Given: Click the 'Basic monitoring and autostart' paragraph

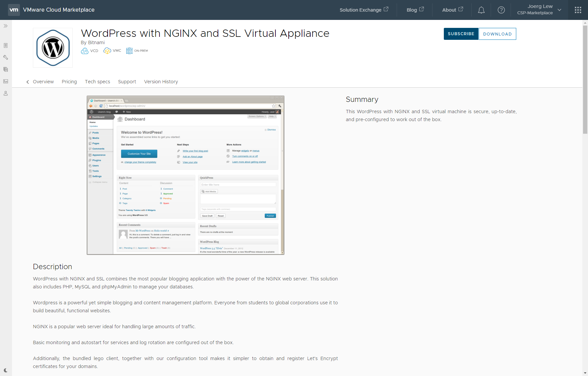Looking at the screenshot, I should click(133, 342).
